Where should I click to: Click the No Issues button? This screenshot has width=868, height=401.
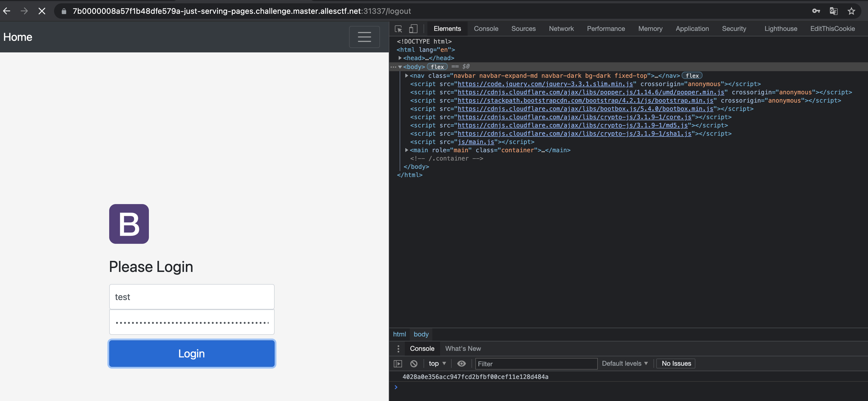pos(676,363)
